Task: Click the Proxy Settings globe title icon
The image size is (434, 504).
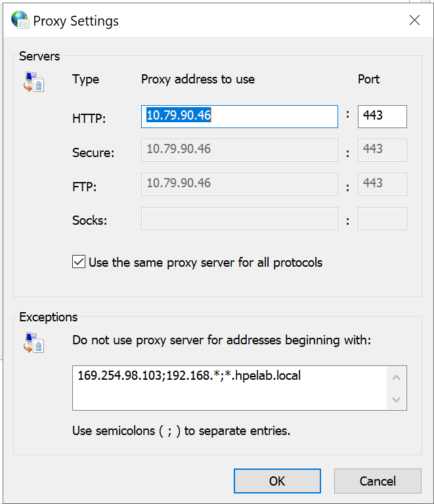Action: click(x=20, y=20)
